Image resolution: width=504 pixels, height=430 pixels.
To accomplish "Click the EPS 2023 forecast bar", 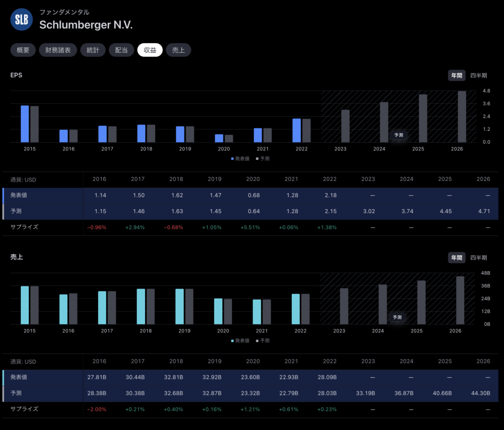I will [x=345, y=126].
